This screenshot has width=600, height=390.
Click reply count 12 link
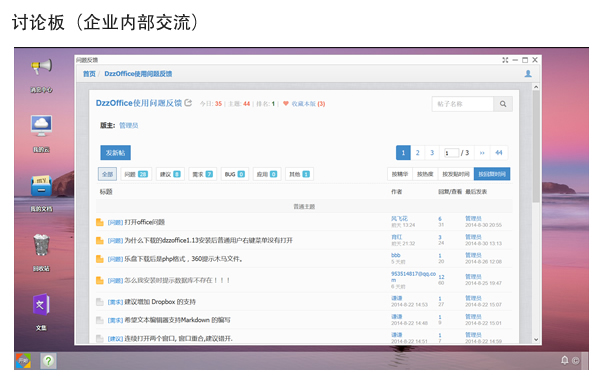441,277
